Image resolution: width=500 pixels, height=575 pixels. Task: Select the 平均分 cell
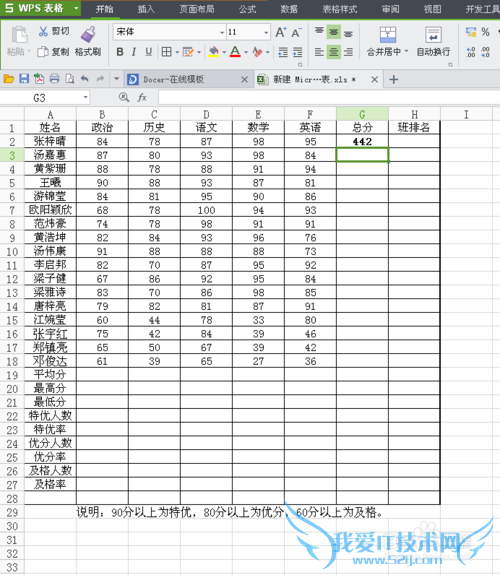click(x=50, y=375)
